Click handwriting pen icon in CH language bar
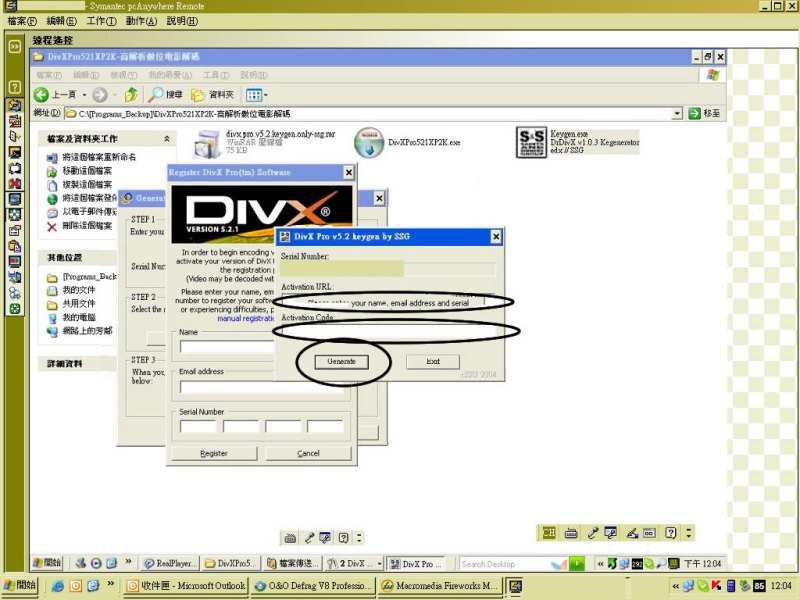Image resolution: width=800 pixels, height=600 pixels. pyautogui.click(x=632, y=533)
